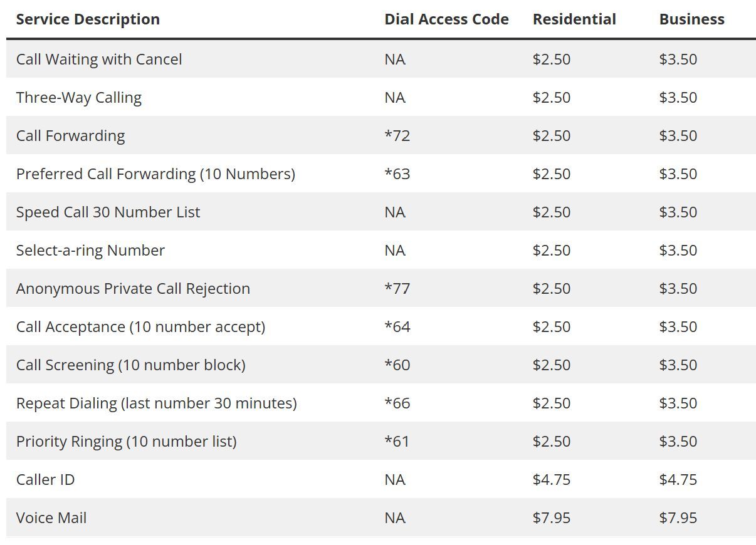
Task: Click the *60 Call Screening code
Action: click(397, 365)
